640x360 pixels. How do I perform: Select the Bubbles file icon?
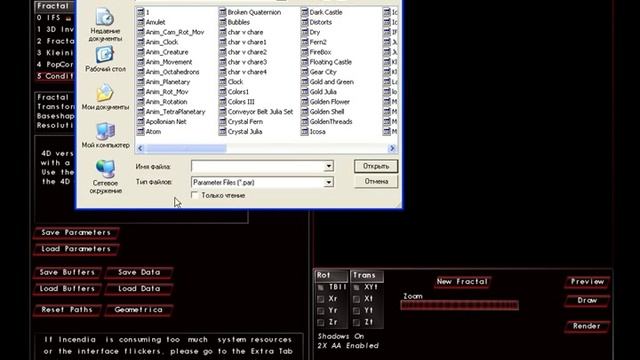(x=223, y=22)
